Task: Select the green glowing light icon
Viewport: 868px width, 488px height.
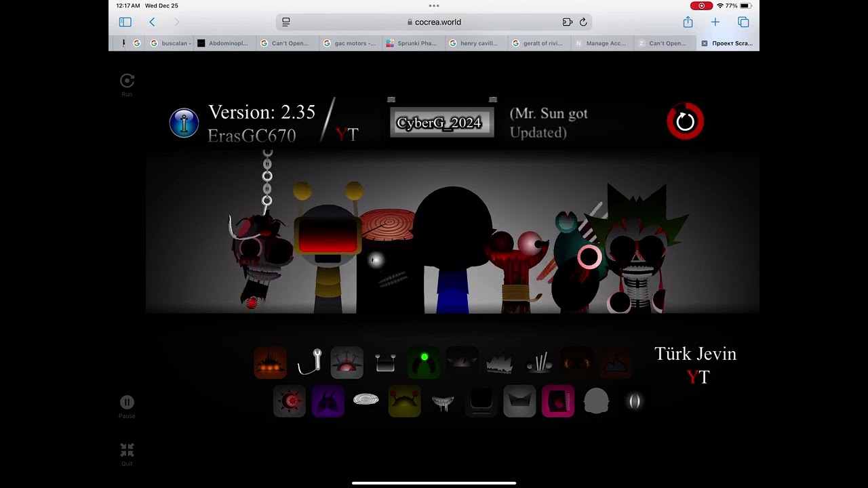Action: tap(424, 363)
